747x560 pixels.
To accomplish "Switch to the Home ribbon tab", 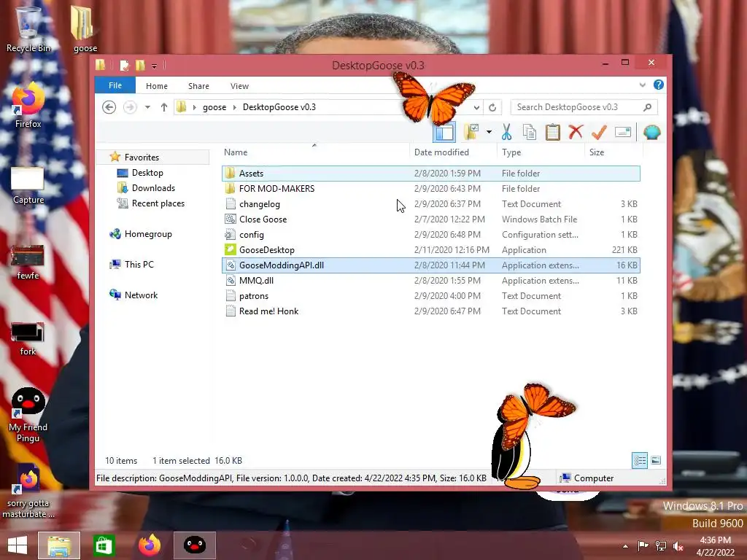I will (x=157, y=86).
